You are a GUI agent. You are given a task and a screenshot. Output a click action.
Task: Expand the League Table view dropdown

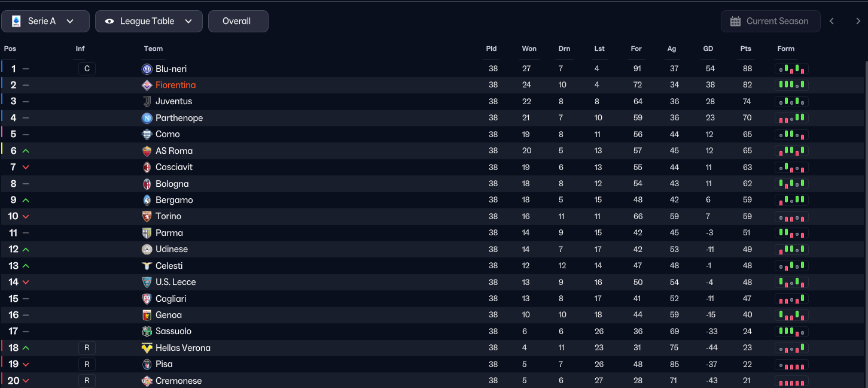coord(148,22)
